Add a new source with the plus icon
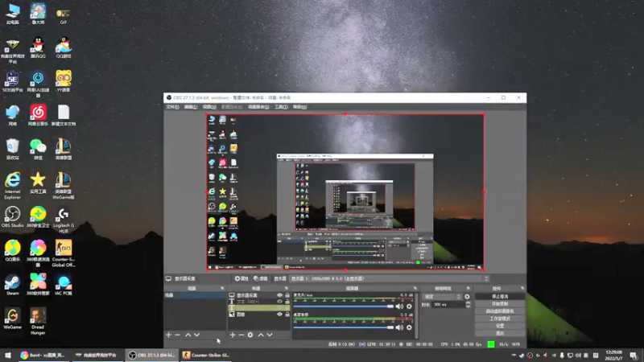The height and width of the screenshot is (362, 644). [233, 335]
